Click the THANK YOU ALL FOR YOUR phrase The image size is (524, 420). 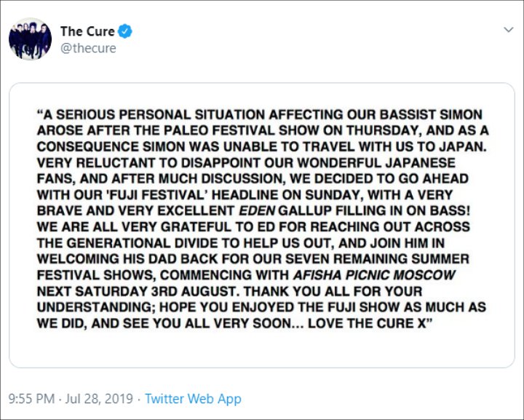pos(333,291)
